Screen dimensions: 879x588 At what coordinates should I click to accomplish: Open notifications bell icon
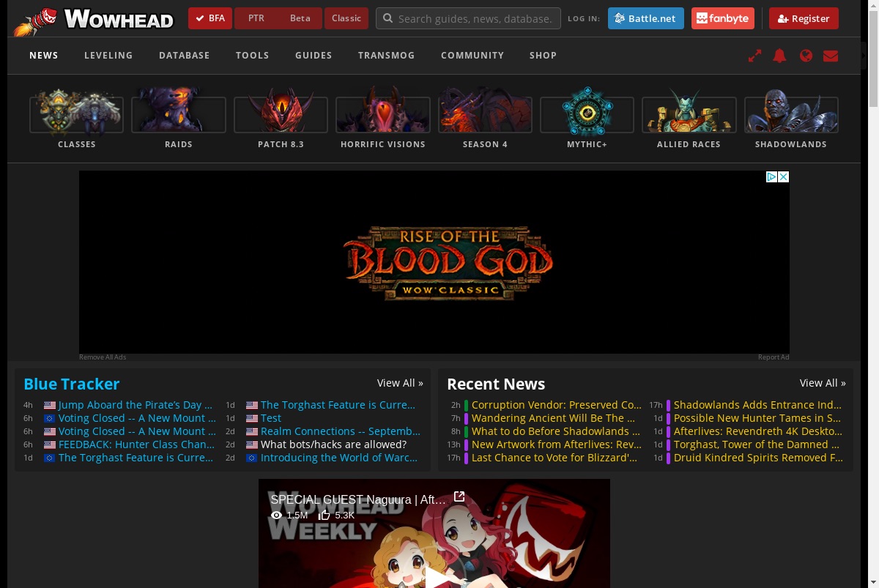click(780, 56)
